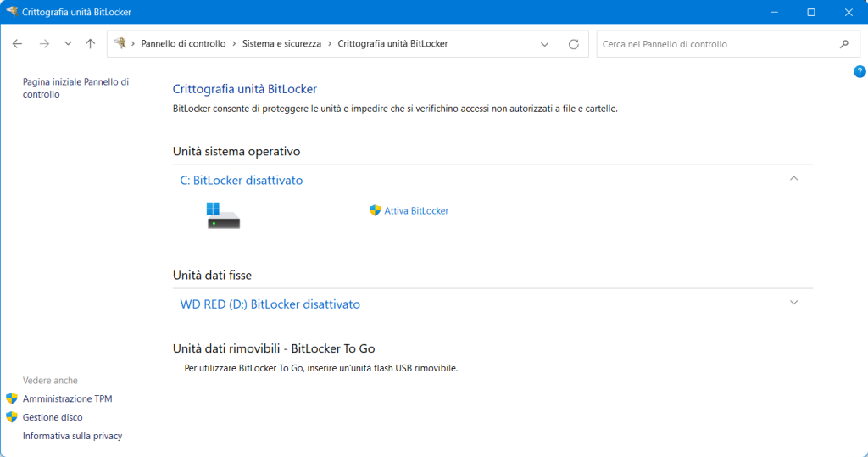Image resolution: width=868 pixels, height=457 pixels.
Task: Click the search magnifier icon
Action: click(843, 44)
